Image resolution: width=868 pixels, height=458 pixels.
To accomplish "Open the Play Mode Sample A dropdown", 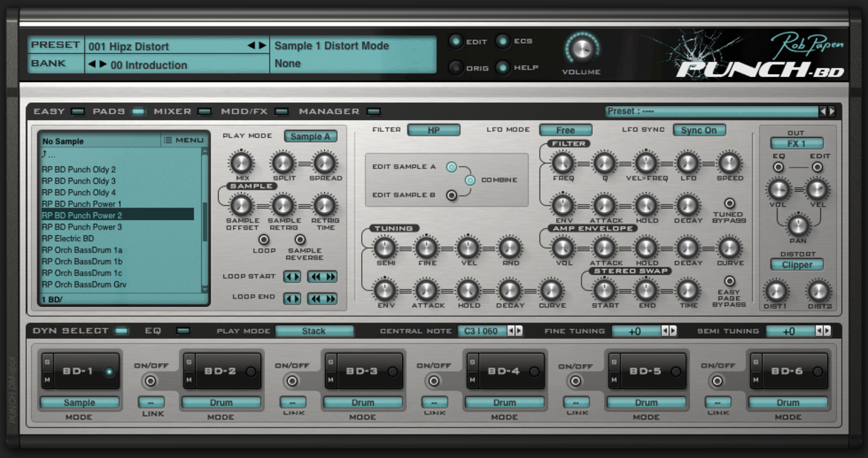I will pyautogui.click(x=310, y=136).
